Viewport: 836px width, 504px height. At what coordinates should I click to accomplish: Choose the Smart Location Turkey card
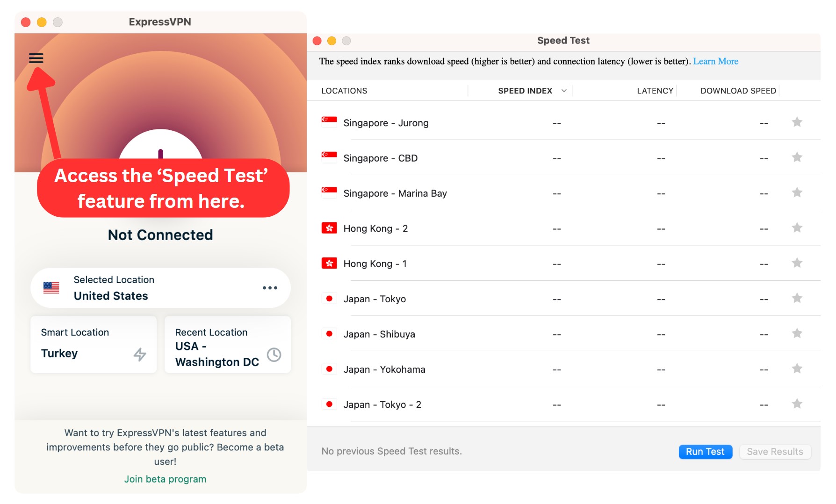[94, 344]
